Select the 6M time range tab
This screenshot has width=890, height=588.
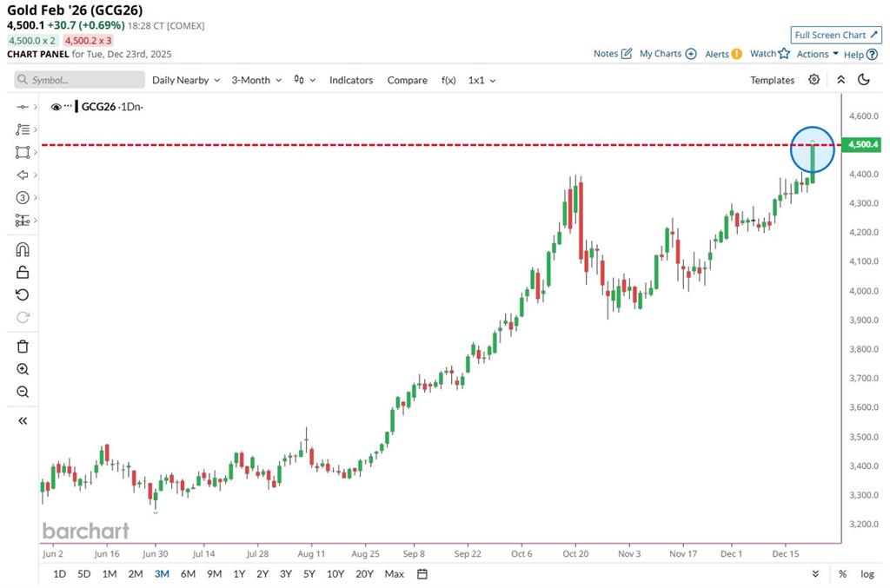pos(188,574)
